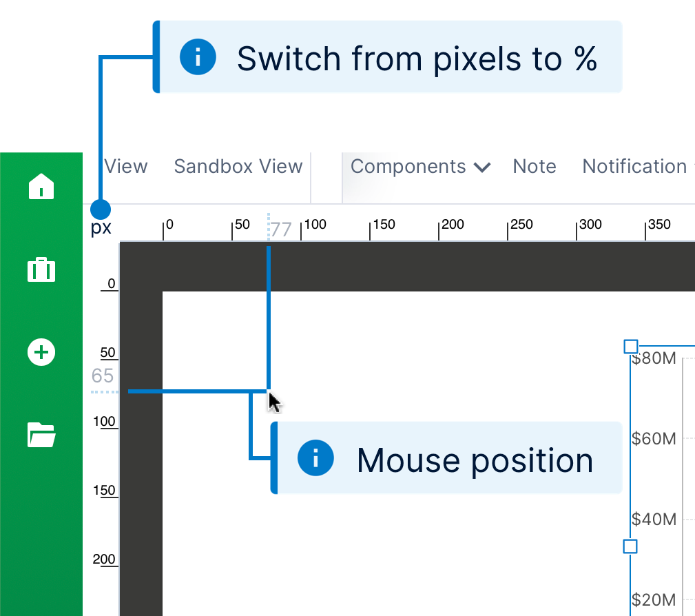Screen dimensions: 695x616
Task: Switch to Sandbox View tab
Action: coord(238,166)
